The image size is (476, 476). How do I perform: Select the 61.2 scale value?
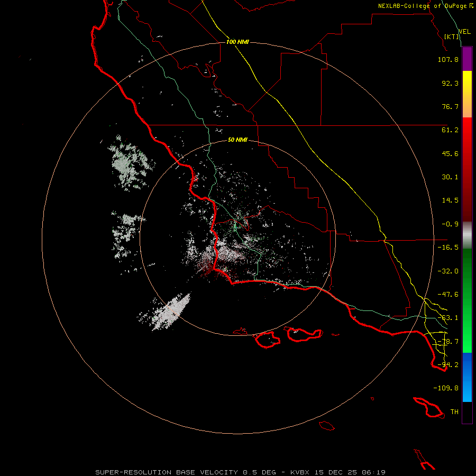click(x=450, y=130)
